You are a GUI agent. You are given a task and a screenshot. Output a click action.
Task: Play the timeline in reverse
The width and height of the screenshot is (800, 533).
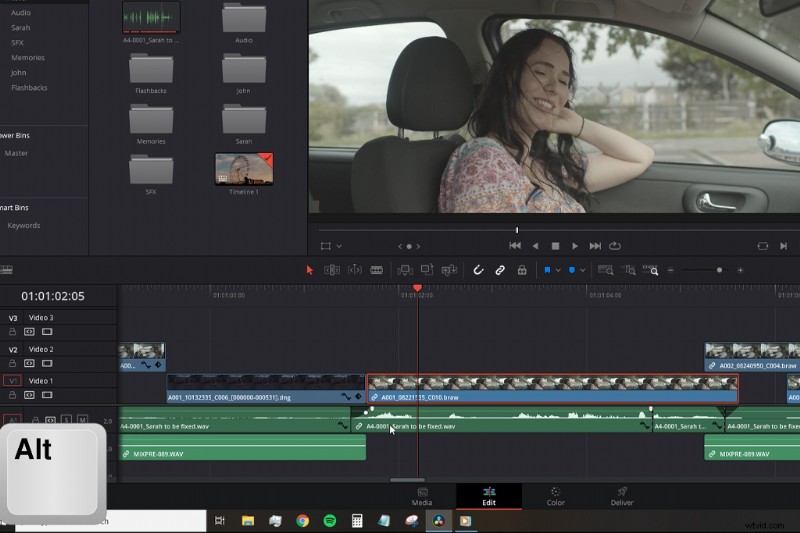pyautogui.click(x=535, y=246)
